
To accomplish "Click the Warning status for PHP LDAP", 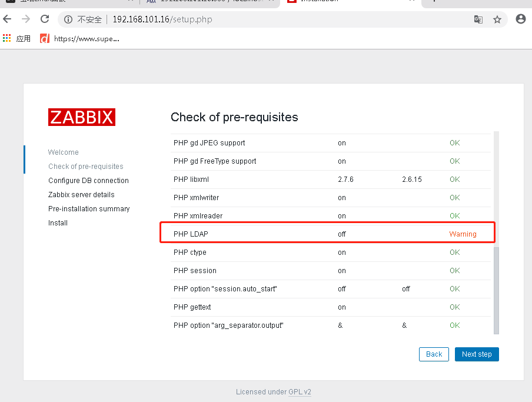I will pos(463,234).
